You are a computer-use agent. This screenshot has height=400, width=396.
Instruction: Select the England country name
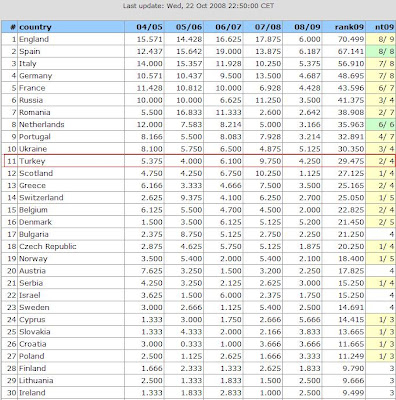34,39
